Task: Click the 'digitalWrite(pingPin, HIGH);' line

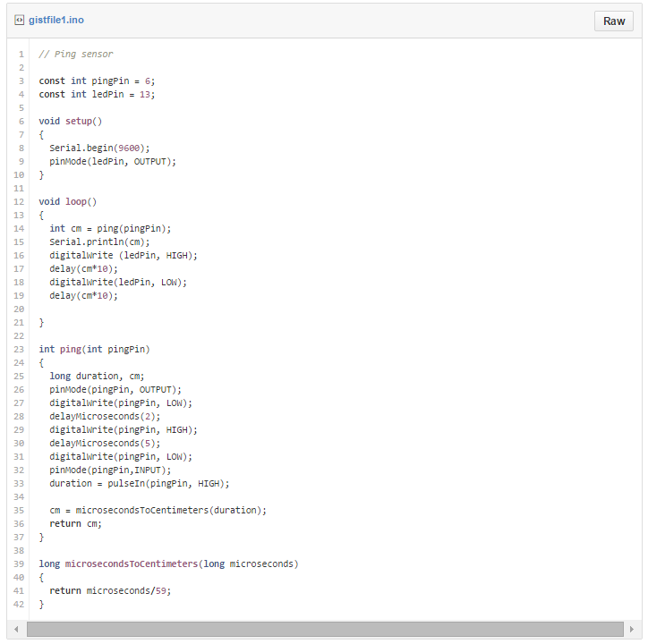Action: [124, 429]
